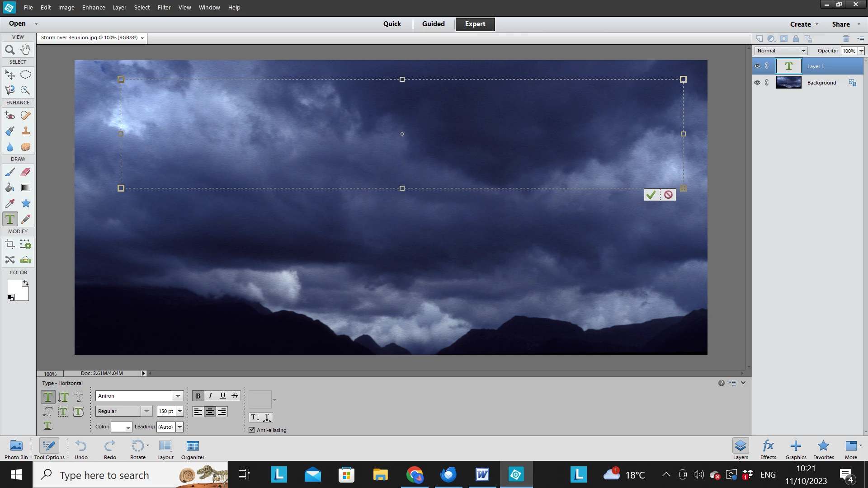Select the Elliptical Marquee tool
Viewport: 868px width, 488px height.
[x=26, y=75]
